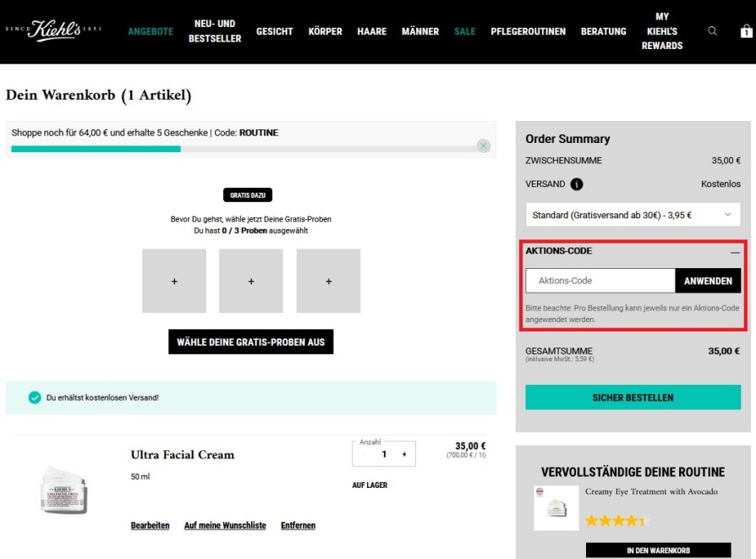Decrease Ultra Facial Cream quantity

tap(364, 454)
